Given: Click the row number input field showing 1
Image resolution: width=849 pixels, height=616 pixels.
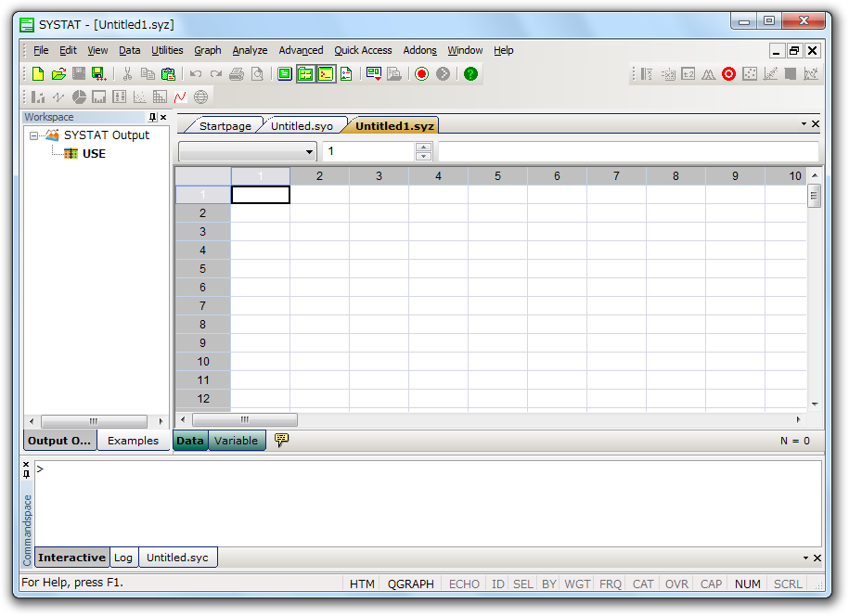Looking at the screenshot, I should pos(368,151).
